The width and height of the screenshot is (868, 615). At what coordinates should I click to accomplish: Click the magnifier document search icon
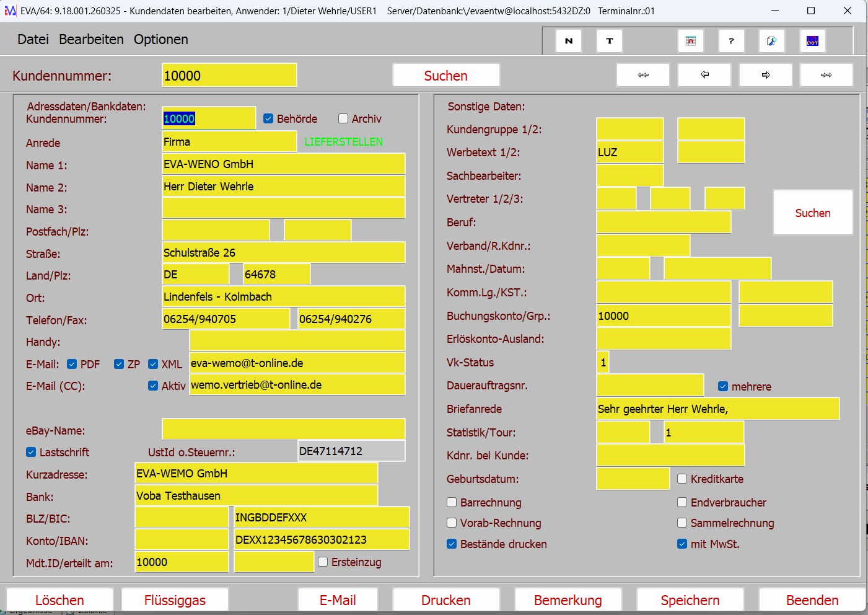pyautogui.click(x=771, y=41)
